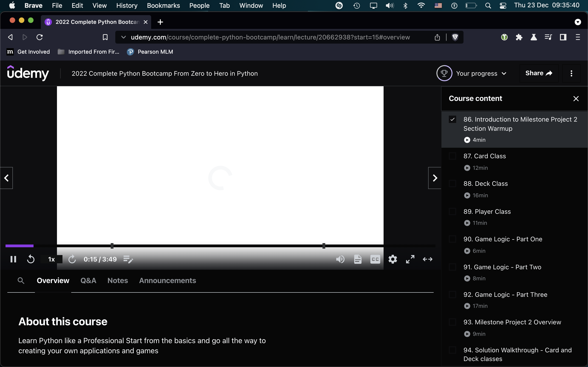
Task: Open the Your progress dropdown
Action: pyautogui.click(x=481, y=73)
